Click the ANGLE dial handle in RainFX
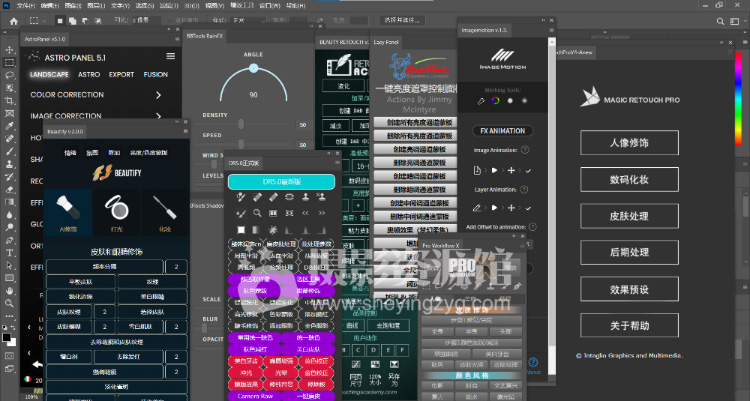 click(254, 68)
